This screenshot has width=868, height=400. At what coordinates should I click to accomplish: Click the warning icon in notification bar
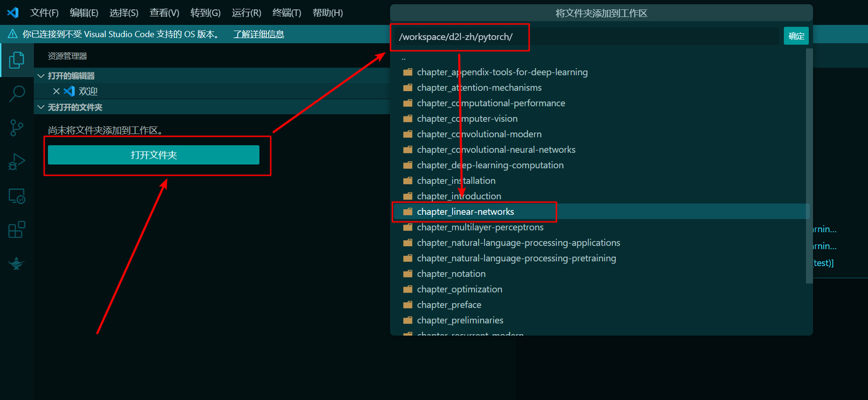pos(13,34)
